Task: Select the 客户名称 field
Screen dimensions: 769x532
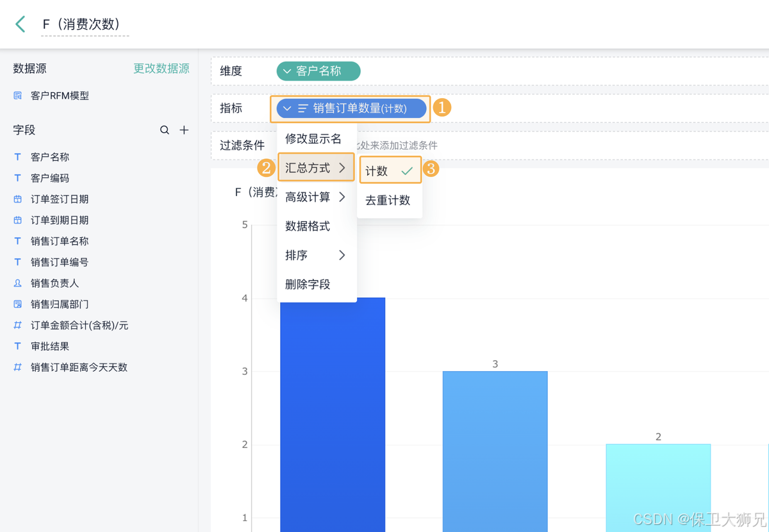Action: click(50, 157)
